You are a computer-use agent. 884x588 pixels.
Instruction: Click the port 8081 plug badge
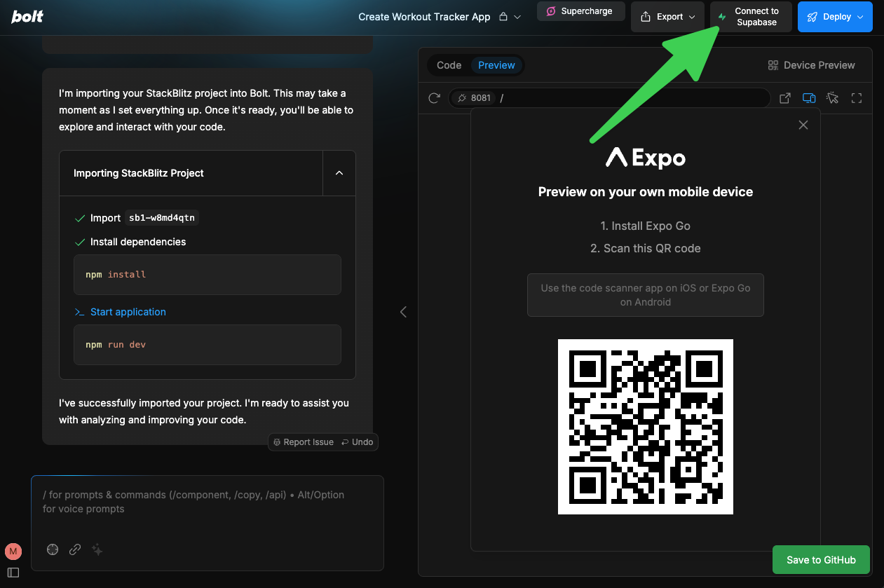coord(472,98)
